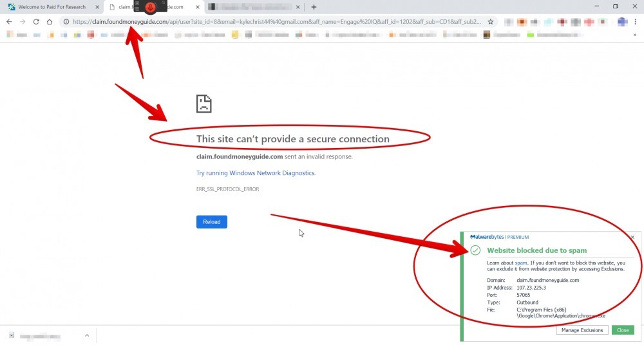This screenshot has height=345, width=644.
Task: Click the IP address 107.23.225.3 value
Action: point(531,288)
